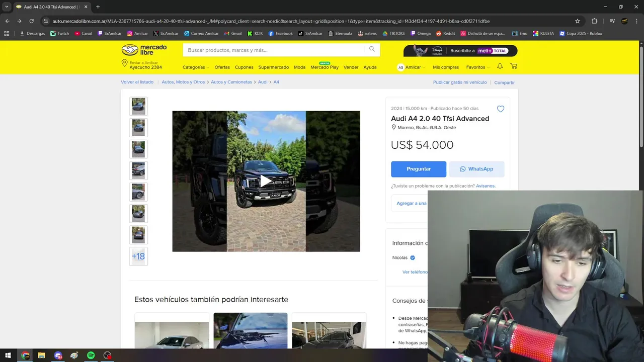This screenshot has height=362, width=644.
Task: Open the +18 more photos thumbnail
Action: point(138,256)
